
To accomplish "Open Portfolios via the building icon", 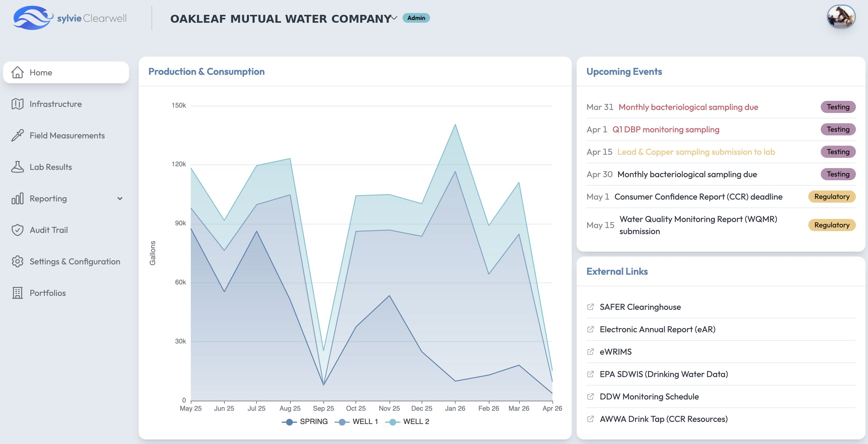I will [x=17, y=293].
